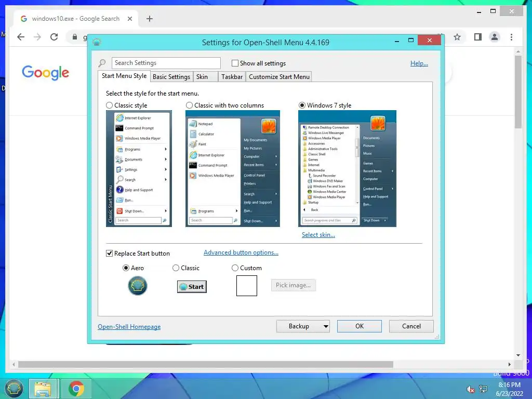Choose the Custom button radio option
This screenshot has height=399, width=532.
(x=235, y=268)
